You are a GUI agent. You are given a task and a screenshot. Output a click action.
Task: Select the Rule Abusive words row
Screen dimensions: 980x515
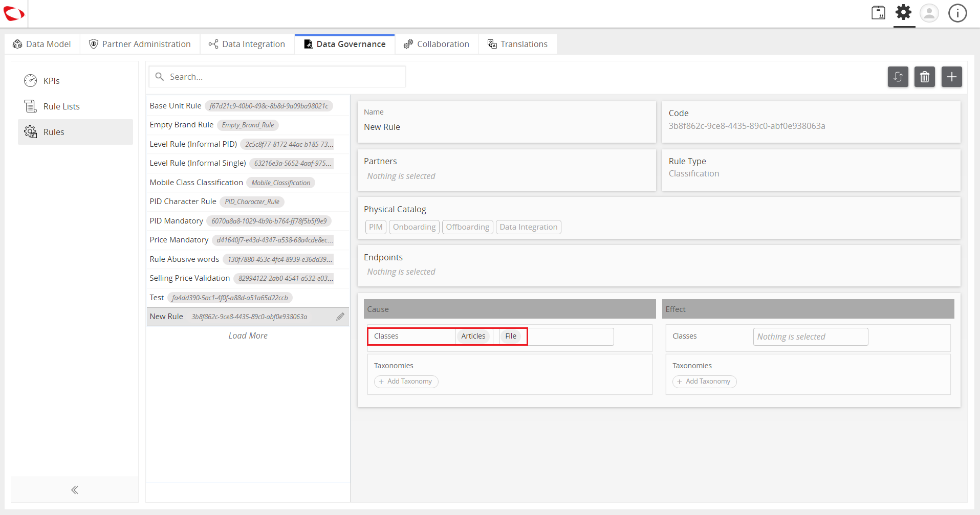click(x=248, y=259)
